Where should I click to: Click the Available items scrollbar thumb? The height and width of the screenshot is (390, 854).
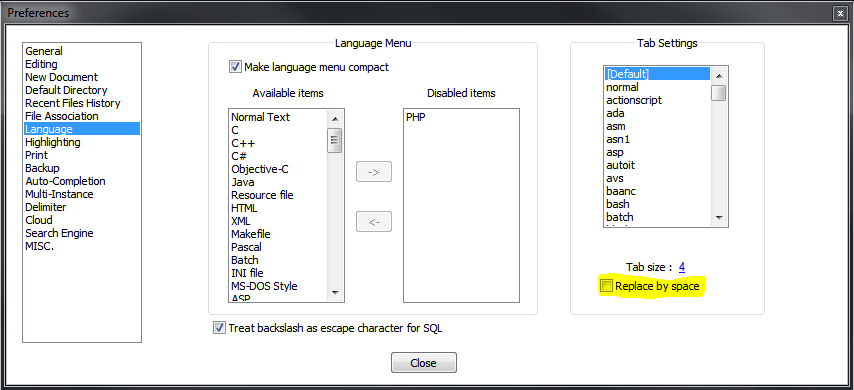[335, 140]
